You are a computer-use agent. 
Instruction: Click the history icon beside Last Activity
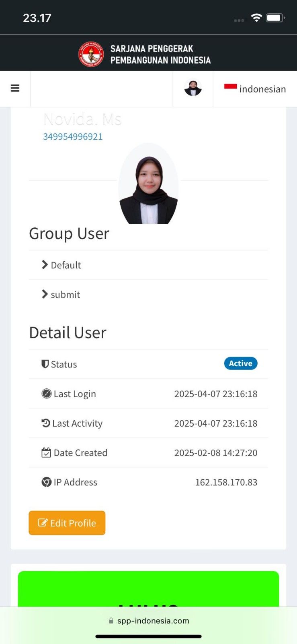[46, 423]
